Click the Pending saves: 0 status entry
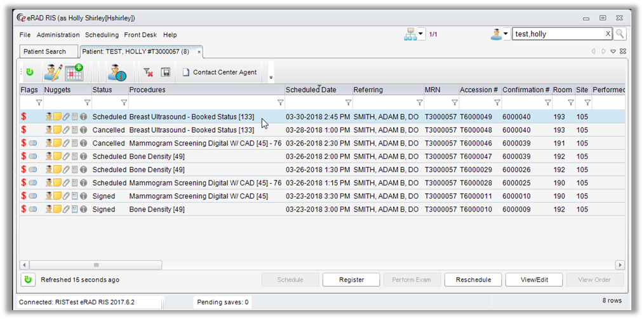 (223, 302)
